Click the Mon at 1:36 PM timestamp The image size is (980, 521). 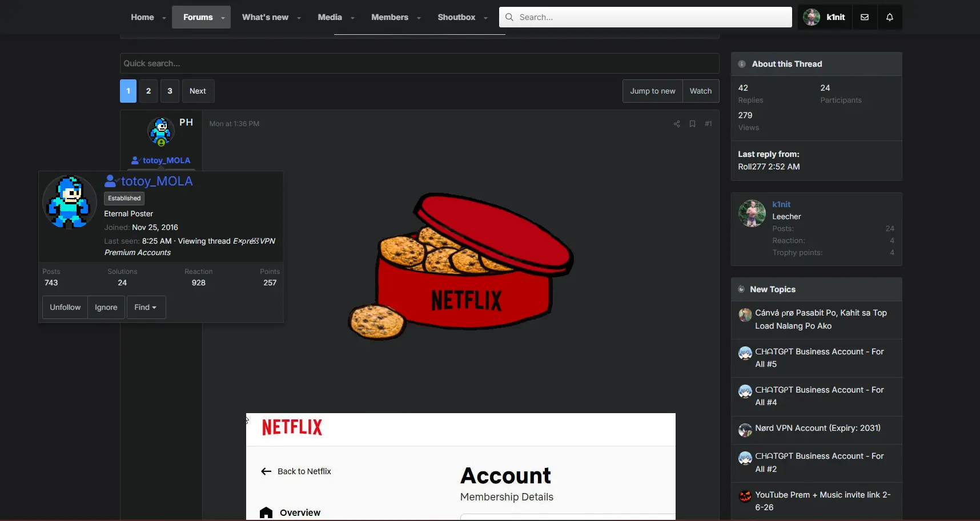(x=234, y=124)
